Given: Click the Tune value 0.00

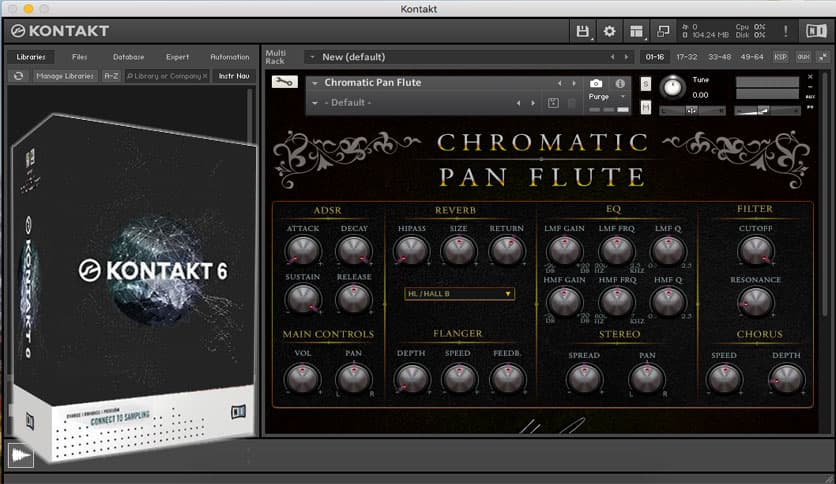Looking at the screenshot, I should point(700,95).
